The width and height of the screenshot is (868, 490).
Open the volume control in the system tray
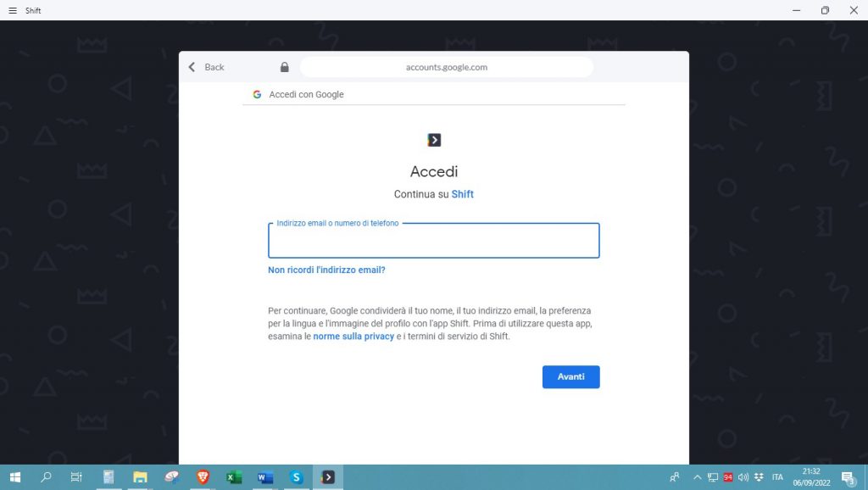(x=743, y=477)
